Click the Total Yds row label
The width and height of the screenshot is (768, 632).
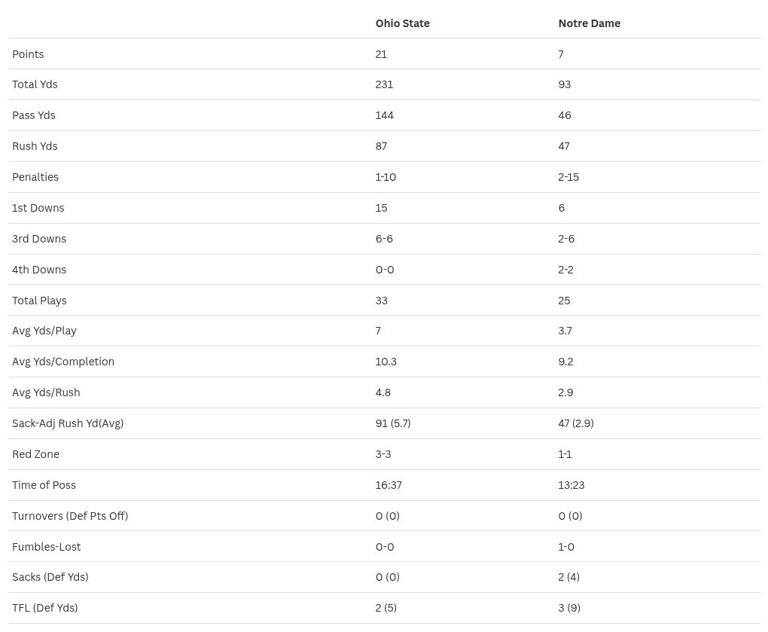point(35,85)
